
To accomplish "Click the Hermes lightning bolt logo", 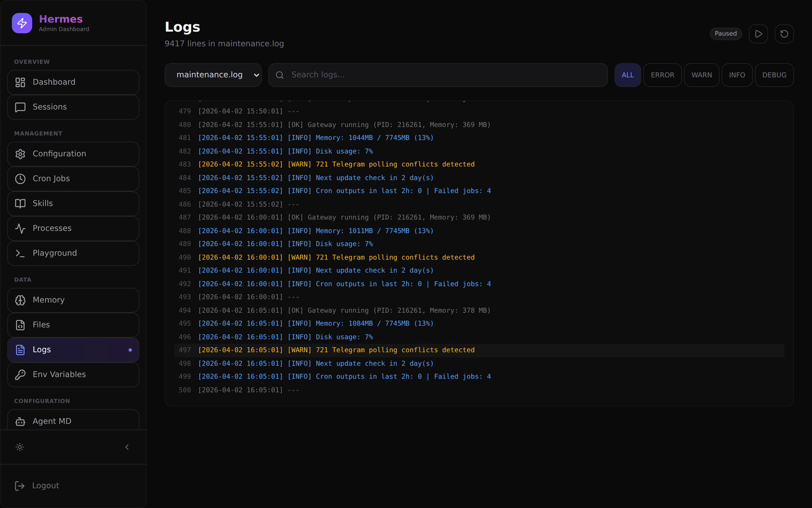I will [22, 23].
